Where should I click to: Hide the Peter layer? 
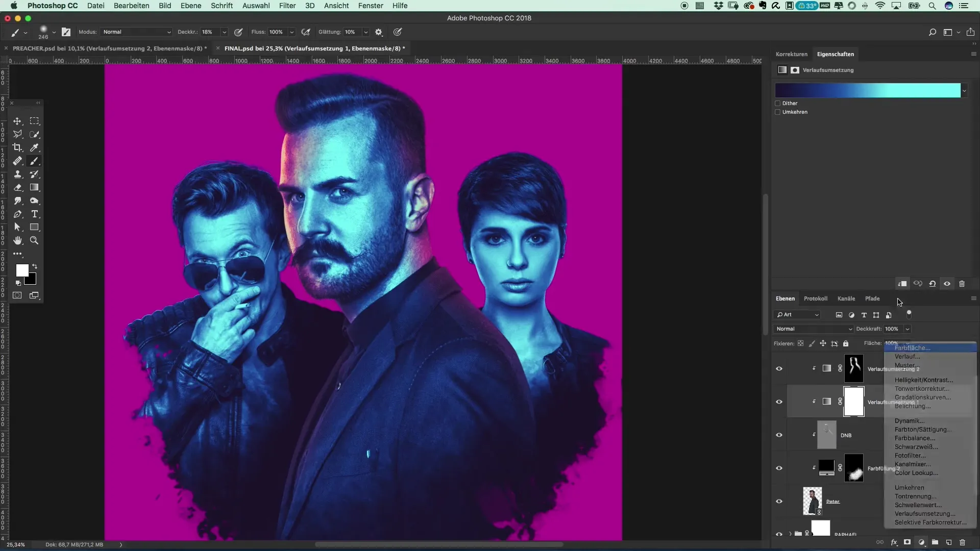[x=779, y=501]
